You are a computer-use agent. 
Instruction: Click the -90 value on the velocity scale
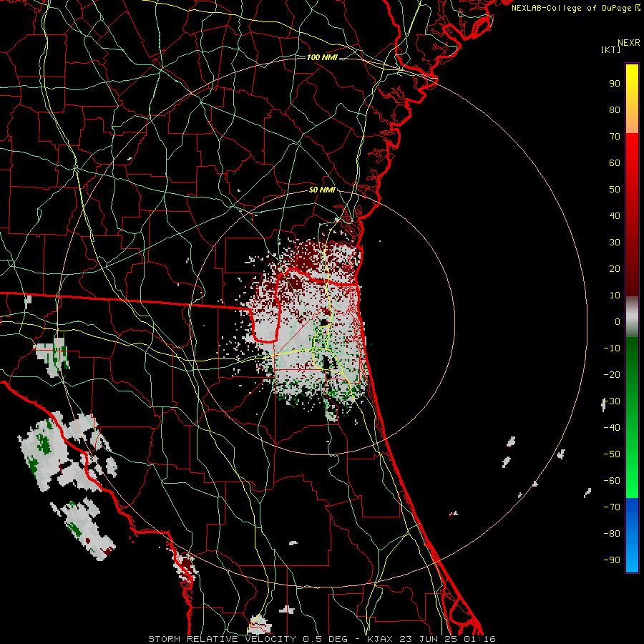tap(612, 560)
